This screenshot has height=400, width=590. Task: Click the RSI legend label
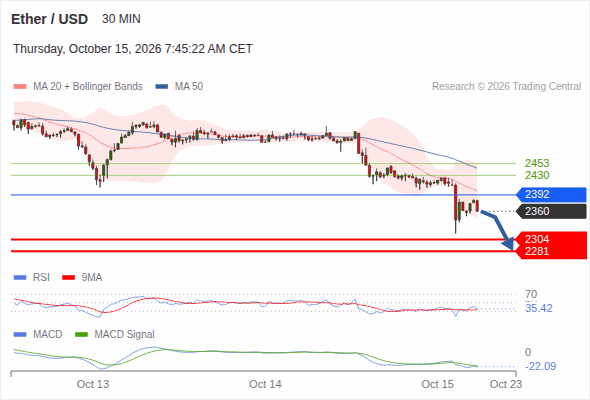[x=41, y=278]
